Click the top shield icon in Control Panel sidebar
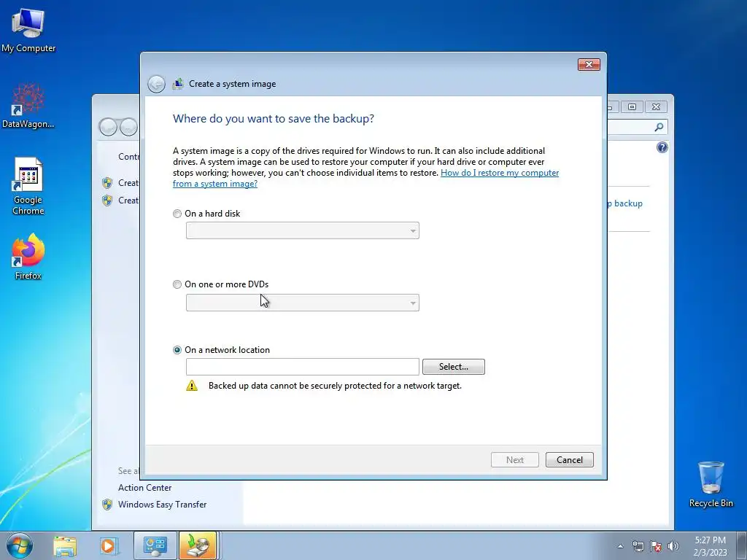This screenshot has width=747, height=560. pos(107,183)
